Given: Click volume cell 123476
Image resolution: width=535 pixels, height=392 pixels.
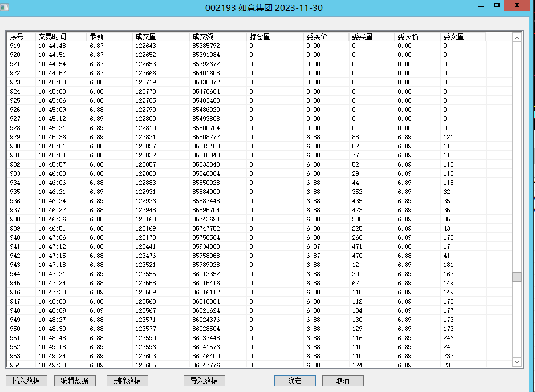Looking at the screenshot, I should 145,256.
